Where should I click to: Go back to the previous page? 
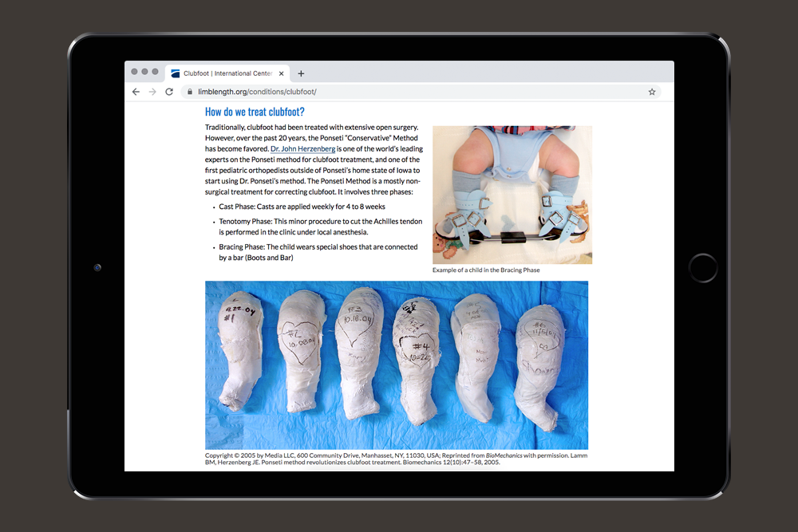point(136,92)
